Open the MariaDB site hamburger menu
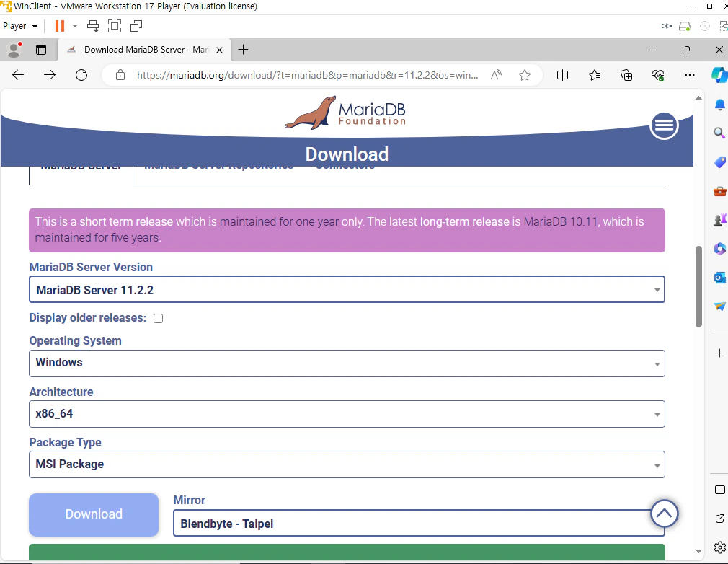The width and height of the screenshot is (728, 564). 664,125
